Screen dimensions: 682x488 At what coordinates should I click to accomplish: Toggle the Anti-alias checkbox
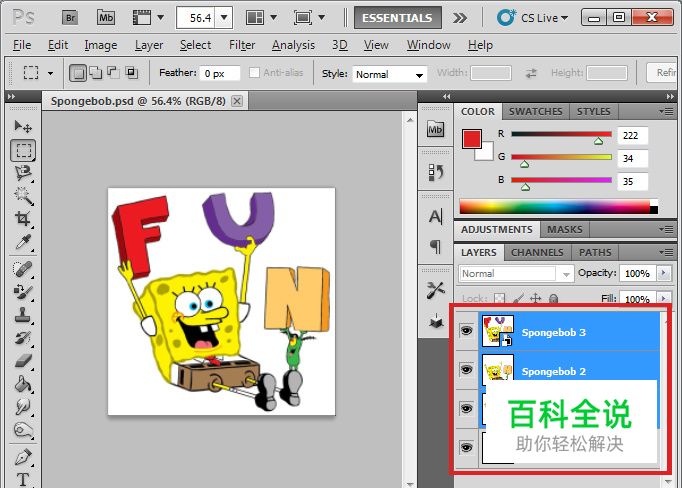254,73
